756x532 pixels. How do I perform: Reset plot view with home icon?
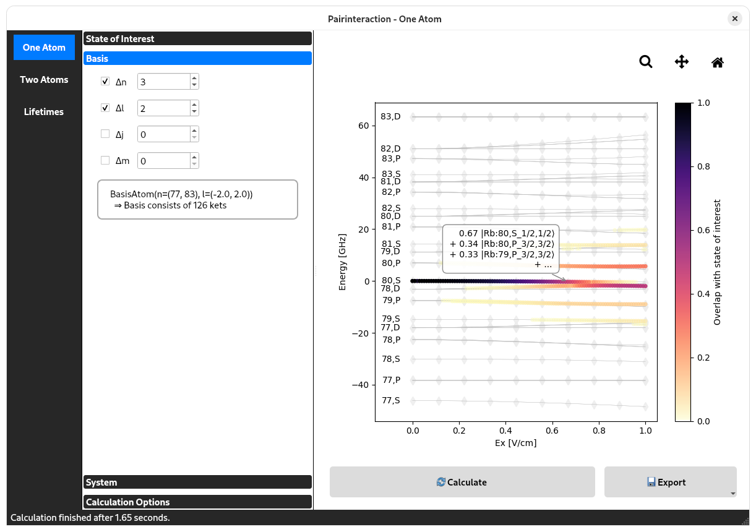point(718,62)
